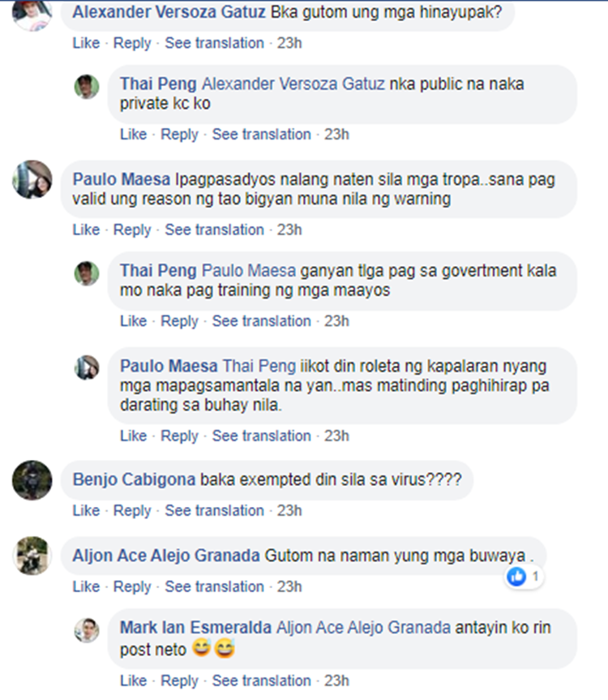Reply to Mark Ian Esmeralda's comment
Screen dimensions: 608x700
click(x=179, y=681)
